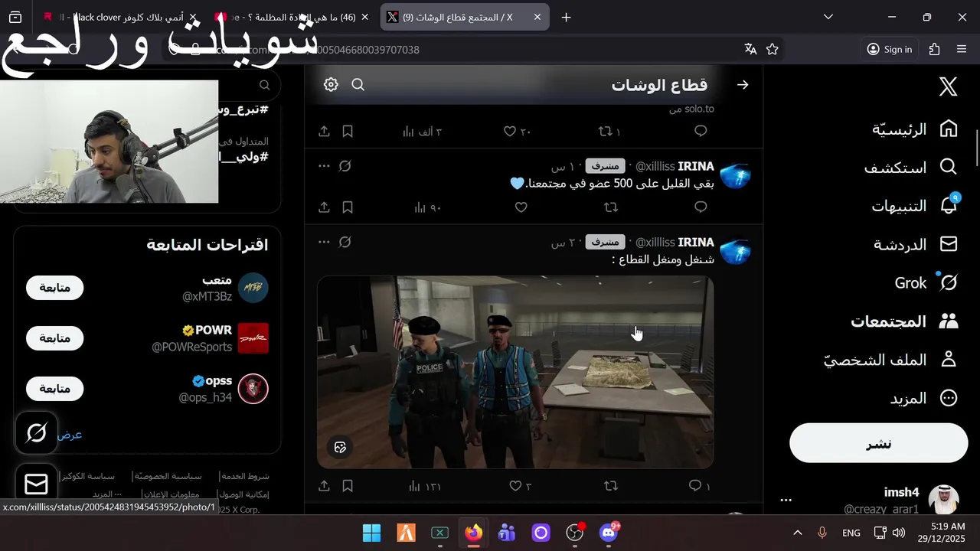Click the Sign in button
This screenshot has width=980, height=551.
(889, 49)
